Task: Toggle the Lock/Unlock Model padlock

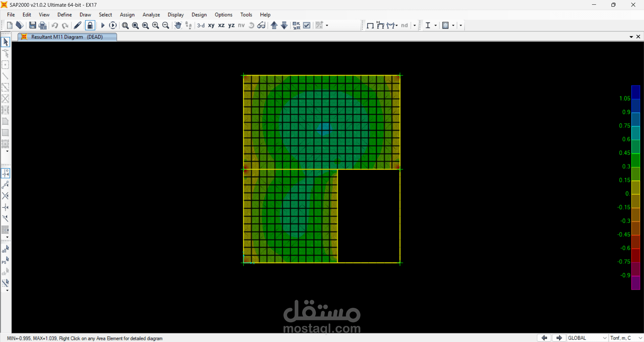Action: click(x=90, y=25)
